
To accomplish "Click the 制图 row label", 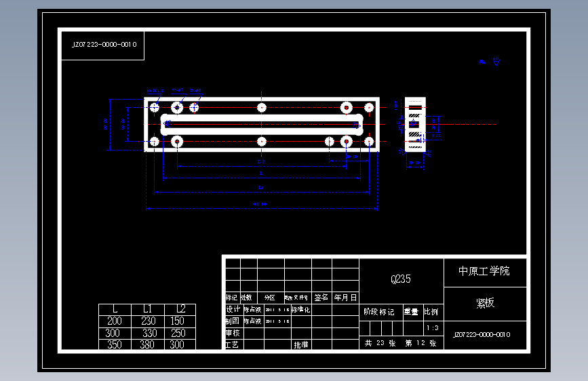I will point(233,321).
